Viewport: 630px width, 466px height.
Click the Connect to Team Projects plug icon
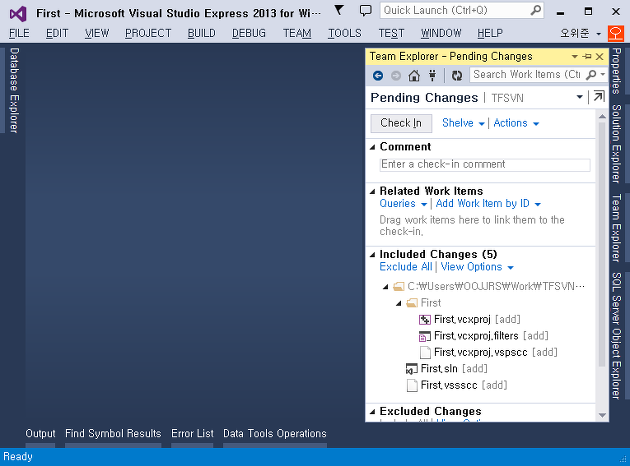pos(432,75)
